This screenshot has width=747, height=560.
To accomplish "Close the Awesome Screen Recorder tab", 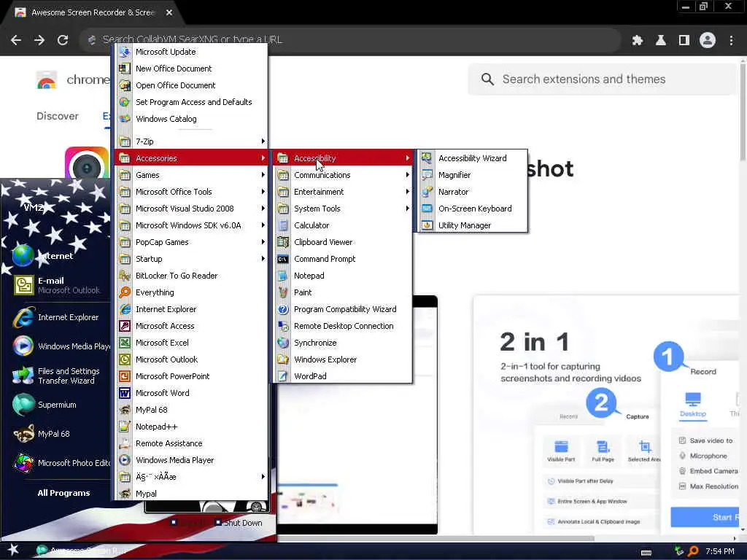I will pyautogui.click(x=169, y=12).
